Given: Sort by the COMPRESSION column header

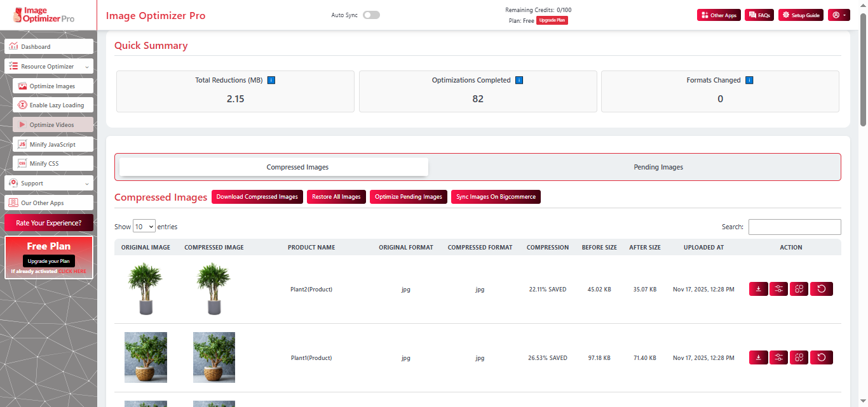Looking at the screenshot, I should click(548, 248).
